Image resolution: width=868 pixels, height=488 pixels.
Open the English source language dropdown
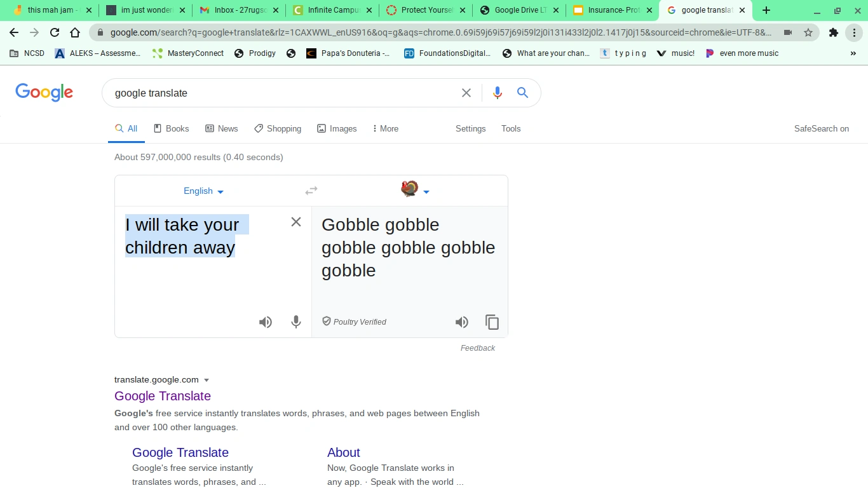203,191
